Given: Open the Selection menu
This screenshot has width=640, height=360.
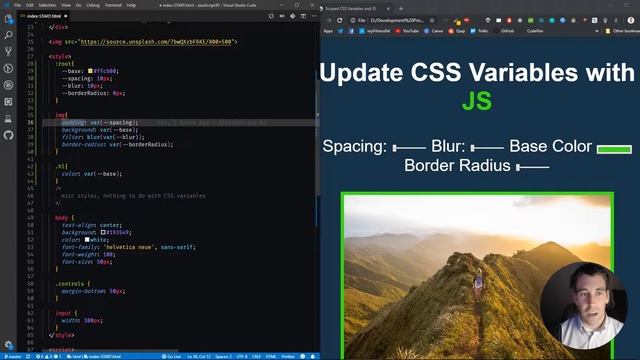Looking at the screenshot, I should [x=47, y=5].
